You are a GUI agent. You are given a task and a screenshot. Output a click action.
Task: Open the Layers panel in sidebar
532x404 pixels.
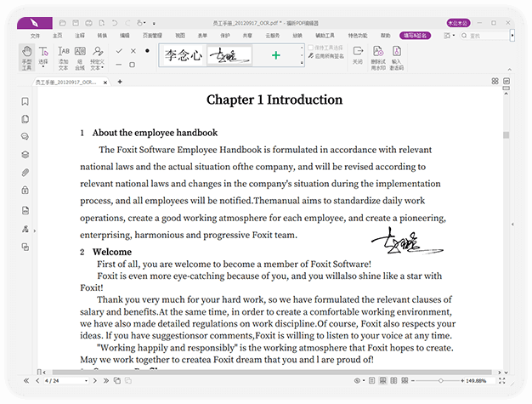pyautogui.click(x=25, y=155)
